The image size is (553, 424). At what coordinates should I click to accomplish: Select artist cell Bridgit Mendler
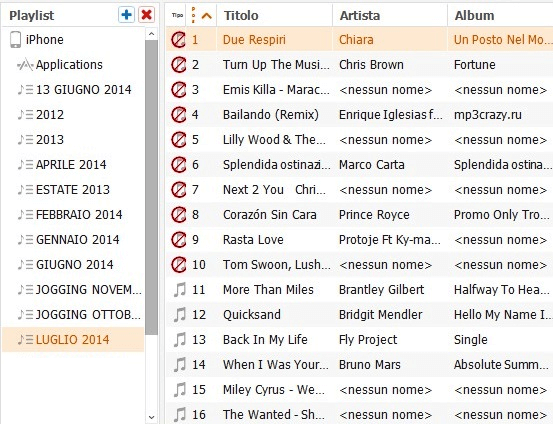[381, 315]
